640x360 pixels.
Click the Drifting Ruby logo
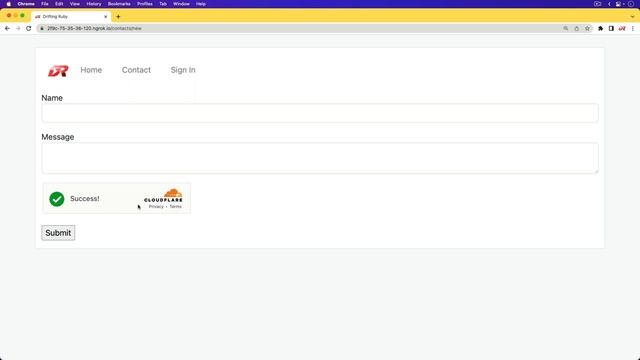pyautogui.click(x=58, y=71)
